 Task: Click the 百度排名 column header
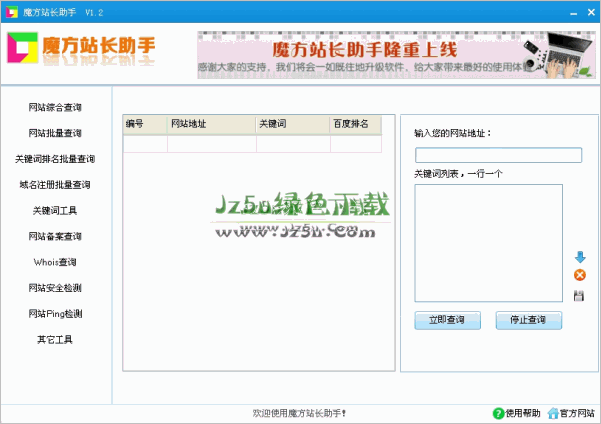click(355, 124)
